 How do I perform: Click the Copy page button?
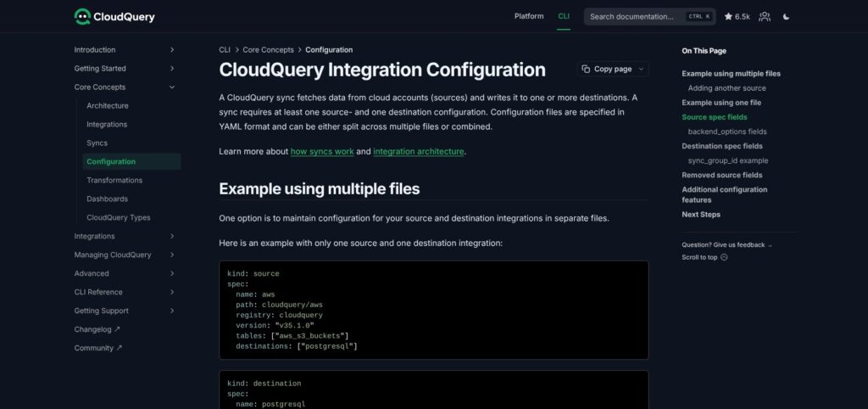click(x=613, y=70)
